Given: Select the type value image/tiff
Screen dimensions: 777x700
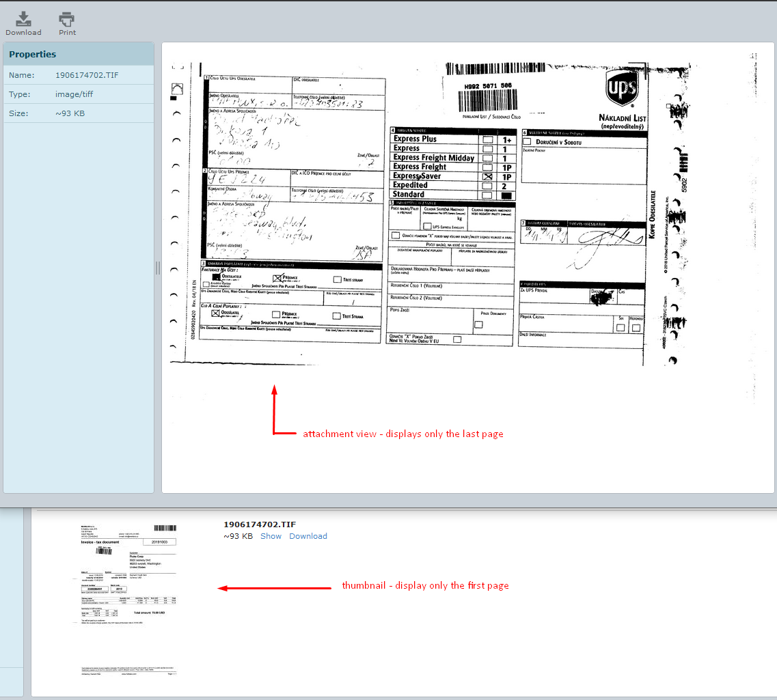Looking at the screenshot, I should 74,94.
